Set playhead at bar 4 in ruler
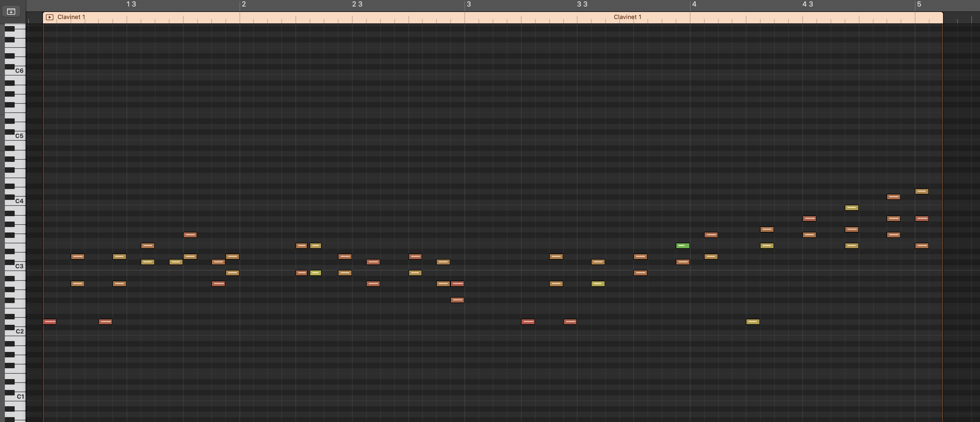980x422 pixels. coord(694,4)
